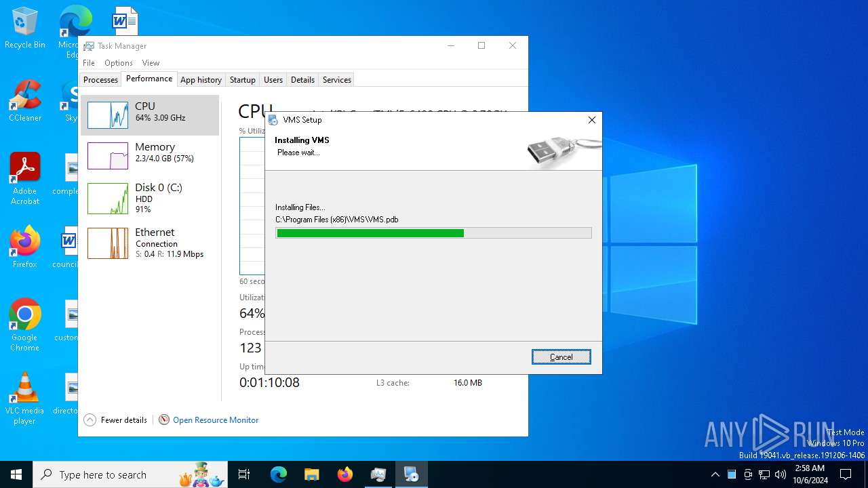Open the Details tab
The width and height of the screenshot is (868, 488).
pyautogui.click(x=302, y=80)
